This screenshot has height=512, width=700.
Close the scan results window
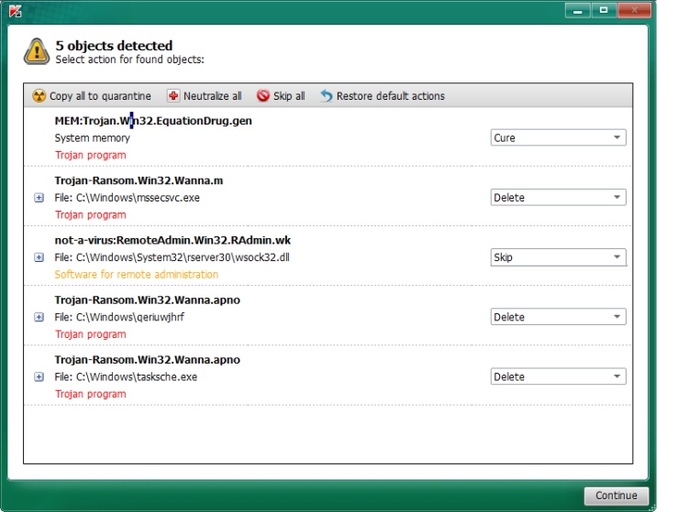634,11
